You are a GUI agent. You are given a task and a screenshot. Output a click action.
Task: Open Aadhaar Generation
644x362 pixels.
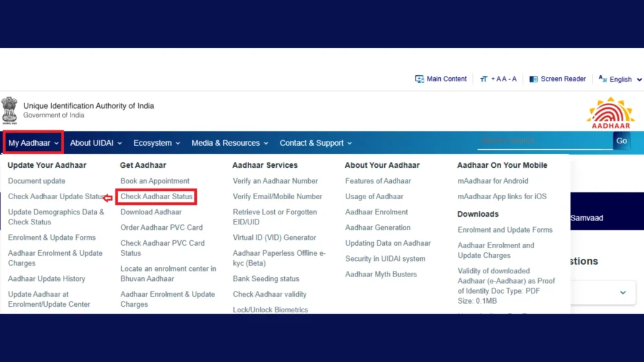[x=377, y=228]
